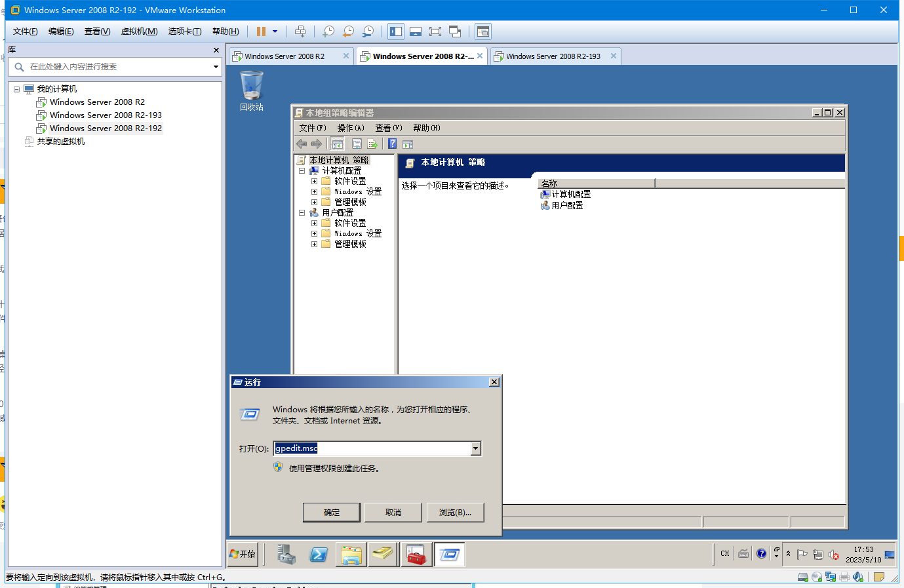
Task: Open VMware 选项卡(T) menu
Action: coord(184,31)
